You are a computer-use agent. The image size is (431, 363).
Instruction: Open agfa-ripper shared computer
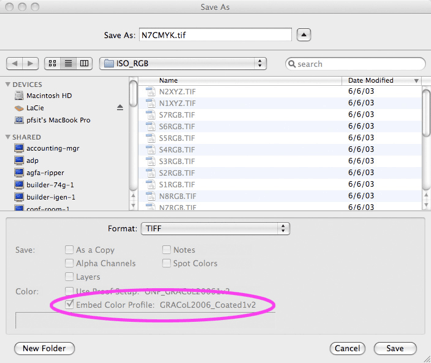point(39,173)
